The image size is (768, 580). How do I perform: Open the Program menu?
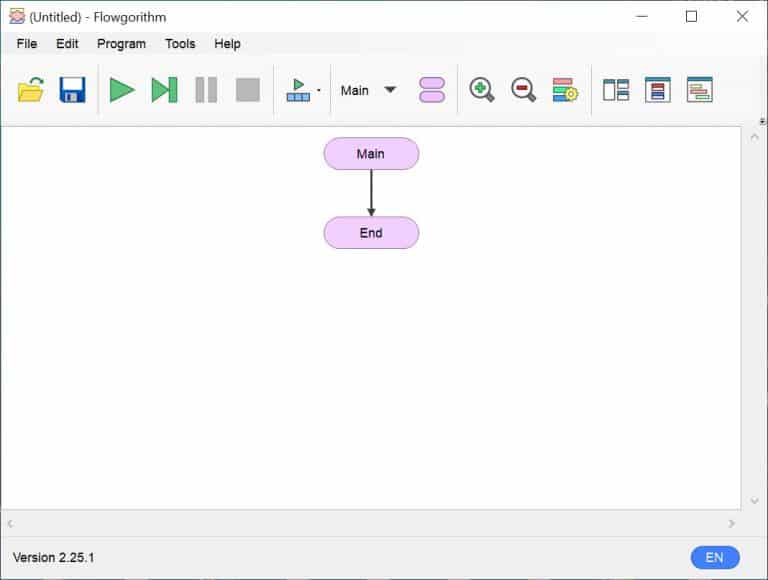121,44
